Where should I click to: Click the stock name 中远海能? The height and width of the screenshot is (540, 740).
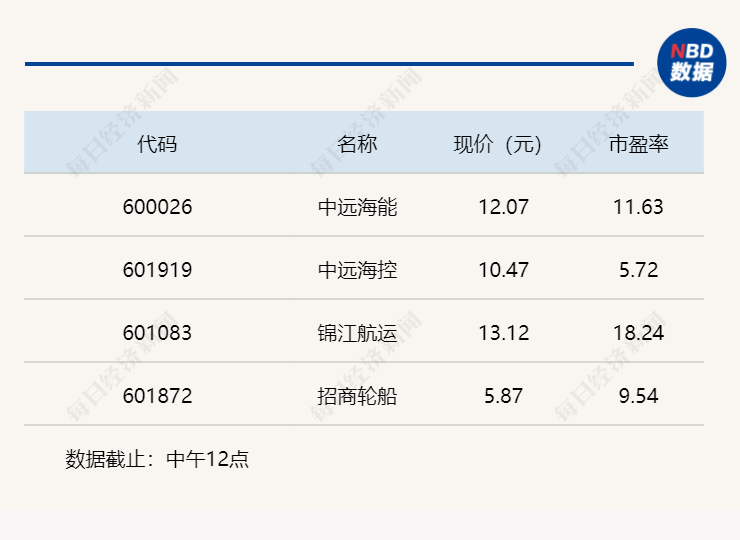pos(357,207)
